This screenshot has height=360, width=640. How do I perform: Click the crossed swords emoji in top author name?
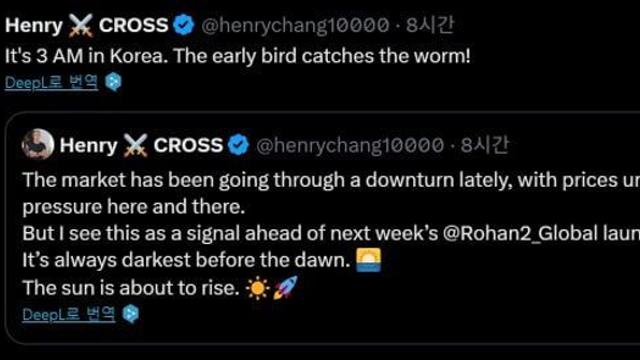click(x=81, y=25)
